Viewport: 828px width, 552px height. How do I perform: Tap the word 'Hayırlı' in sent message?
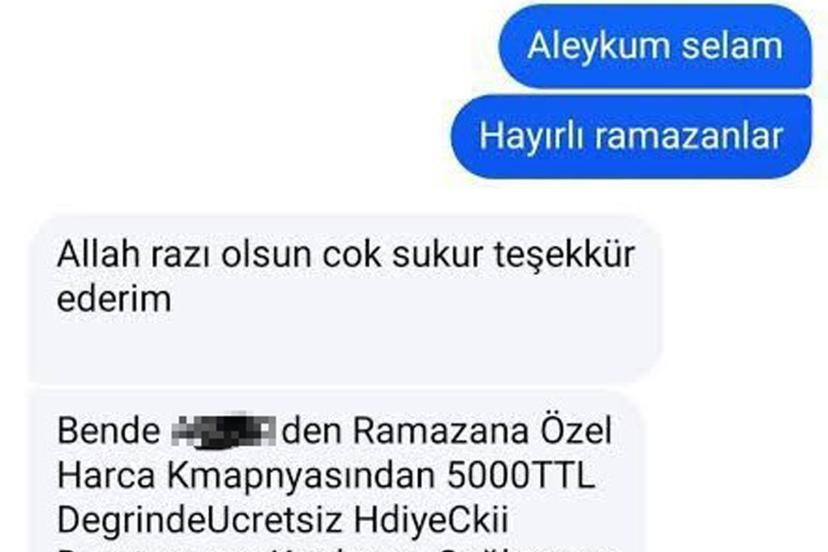point(531,137)
